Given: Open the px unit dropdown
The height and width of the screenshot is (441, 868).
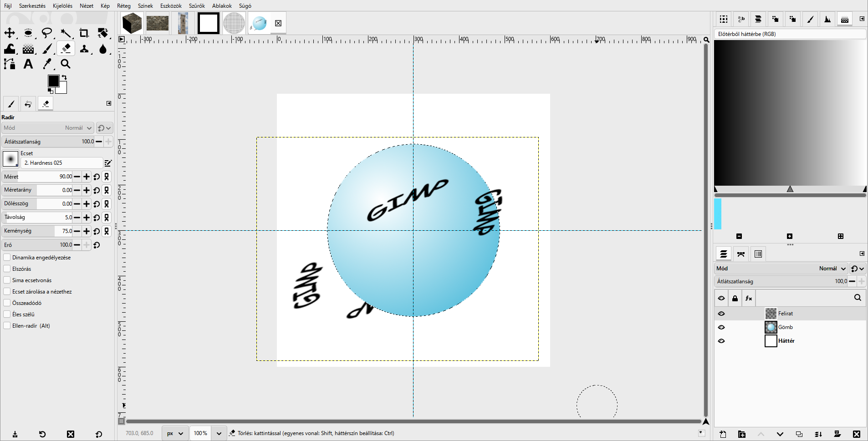Looking at the screenshot, I should [x=175, y=433].
